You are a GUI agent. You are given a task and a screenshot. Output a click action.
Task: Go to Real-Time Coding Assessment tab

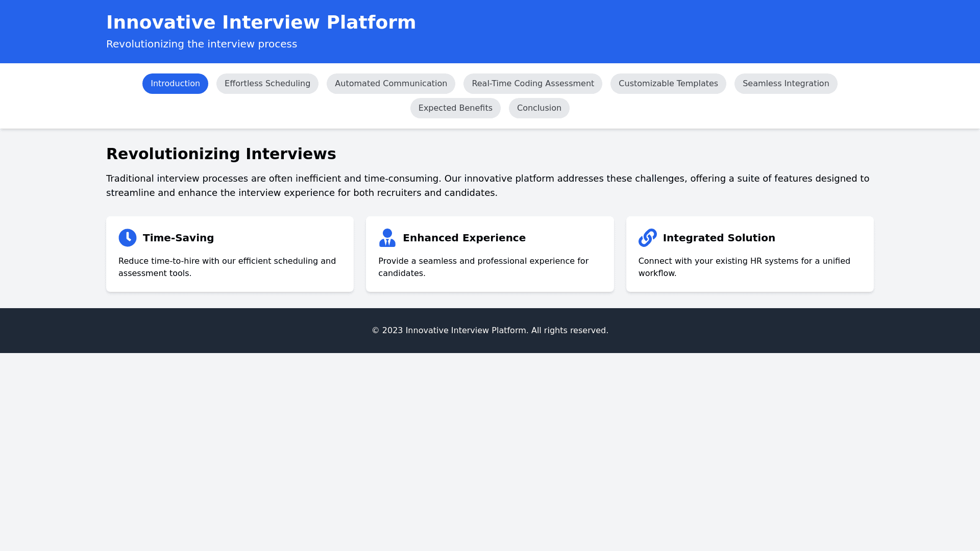pos(533,84)
